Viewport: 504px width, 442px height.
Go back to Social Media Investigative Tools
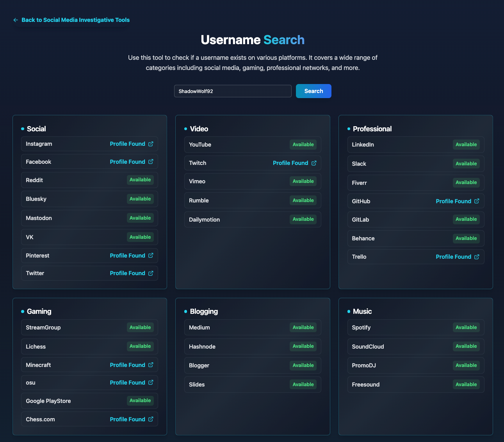(x=75, y=20)
